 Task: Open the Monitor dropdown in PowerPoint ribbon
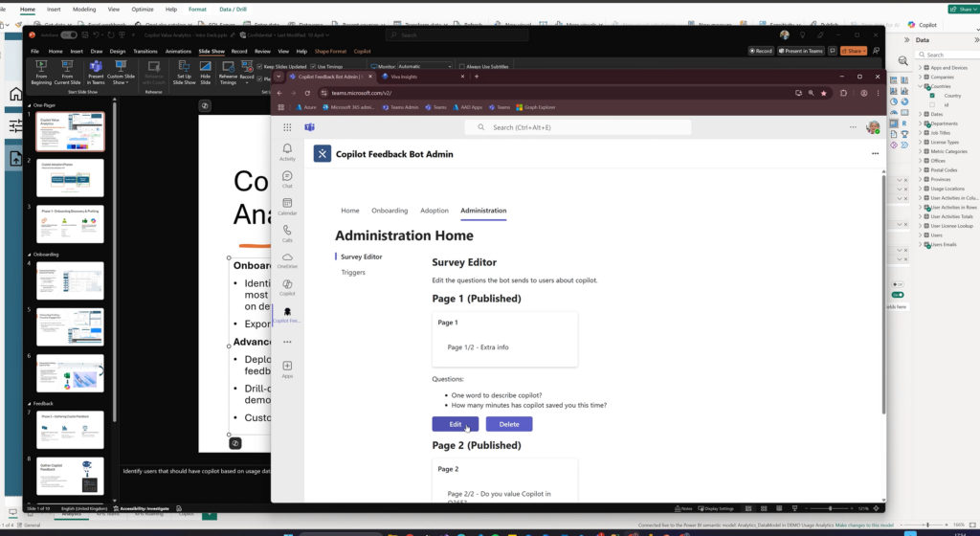(424, 66)
